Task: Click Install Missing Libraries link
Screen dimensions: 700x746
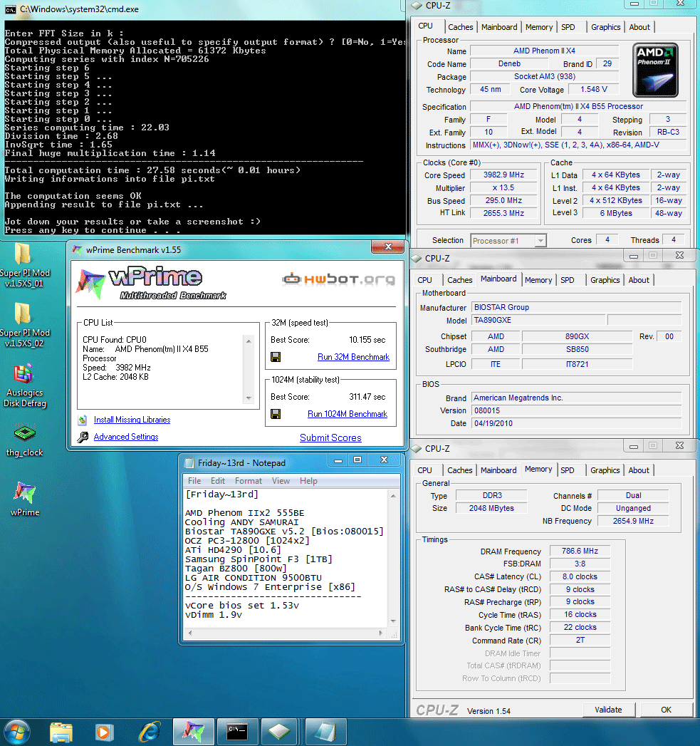Action: pyautogui.click(x=132, y=420)
